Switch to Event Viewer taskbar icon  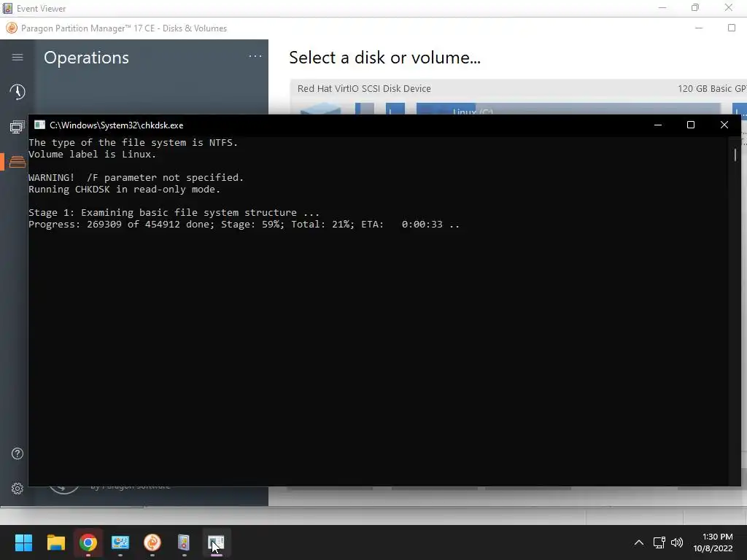(x=184, y=542)
